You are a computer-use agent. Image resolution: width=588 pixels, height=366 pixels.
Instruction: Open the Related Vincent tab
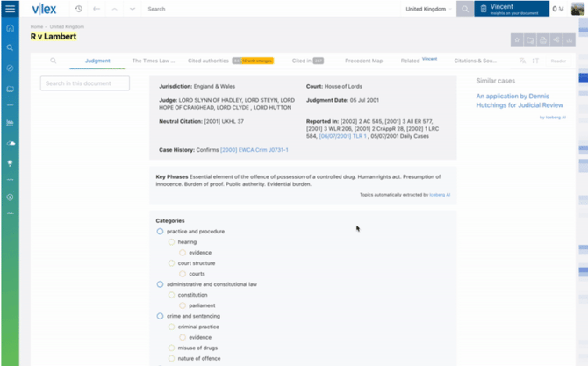(x=419, y=61)
